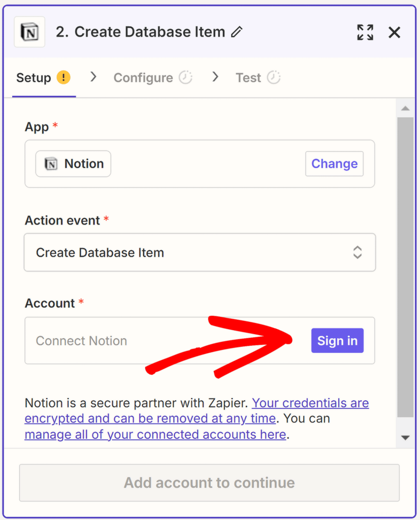Open the Action event dropdown

click(x=200, y=252)
